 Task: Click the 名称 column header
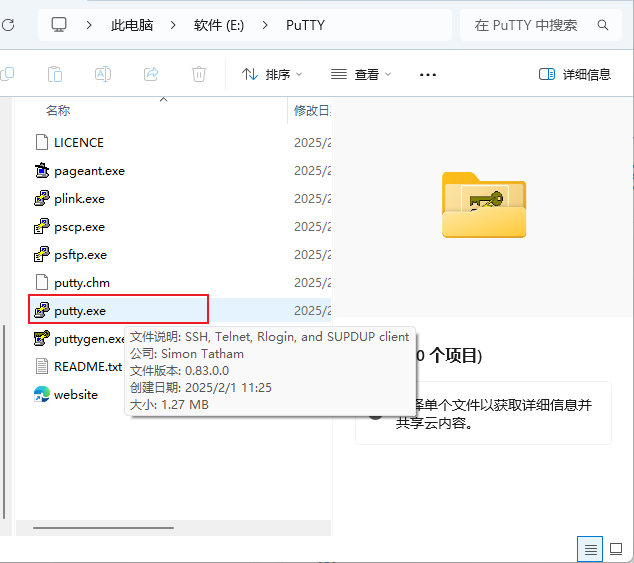pos(58,110)
